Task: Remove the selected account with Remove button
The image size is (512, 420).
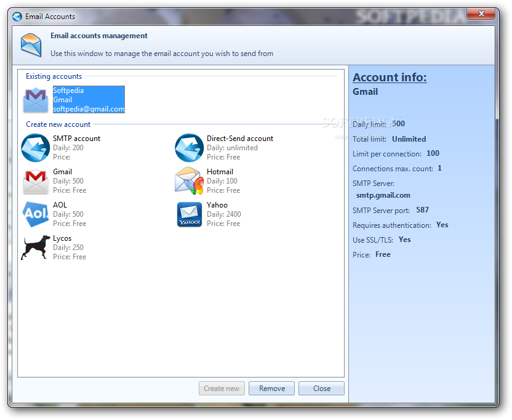Action: (x=271, y=389)
